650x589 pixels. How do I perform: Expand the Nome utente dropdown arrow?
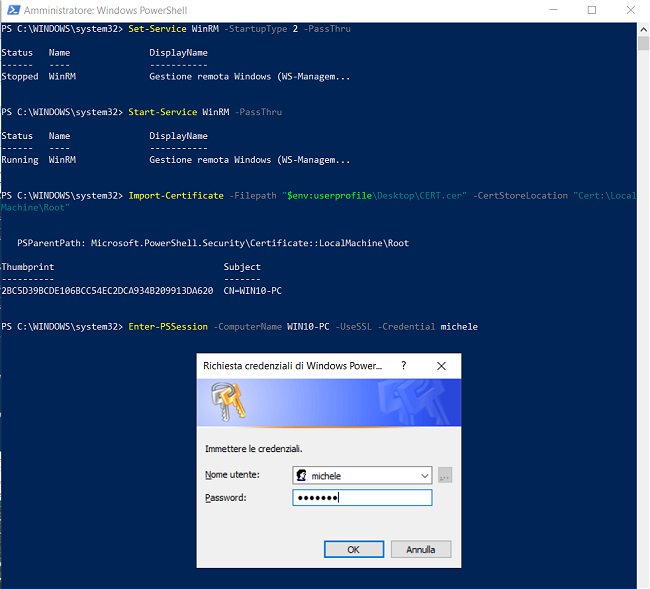click(424, 476)
